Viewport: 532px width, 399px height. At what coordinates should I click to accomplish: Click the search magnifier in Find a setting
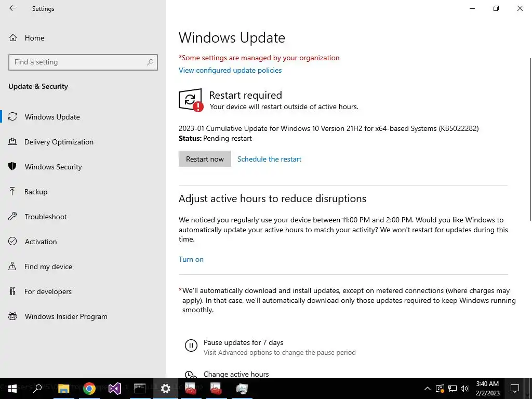[x=150, y=62]
